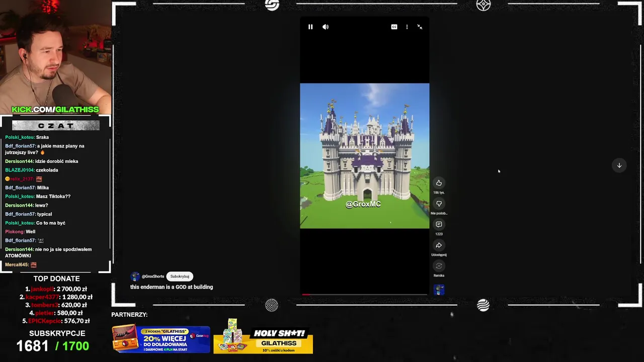644x362 pixels.
Task: Click title 'this enderman is a GOD at building'
Action: click(172, 287)
